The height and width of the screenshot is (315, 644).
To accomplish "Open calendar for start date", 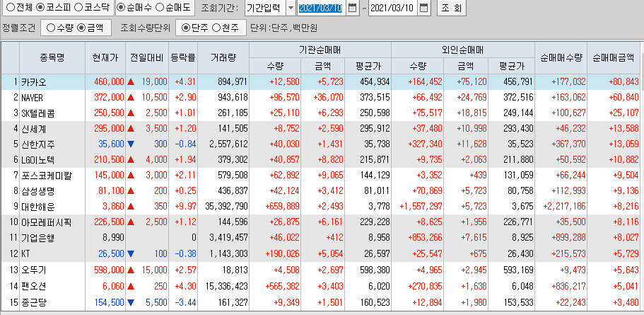I will coord(352,8).
